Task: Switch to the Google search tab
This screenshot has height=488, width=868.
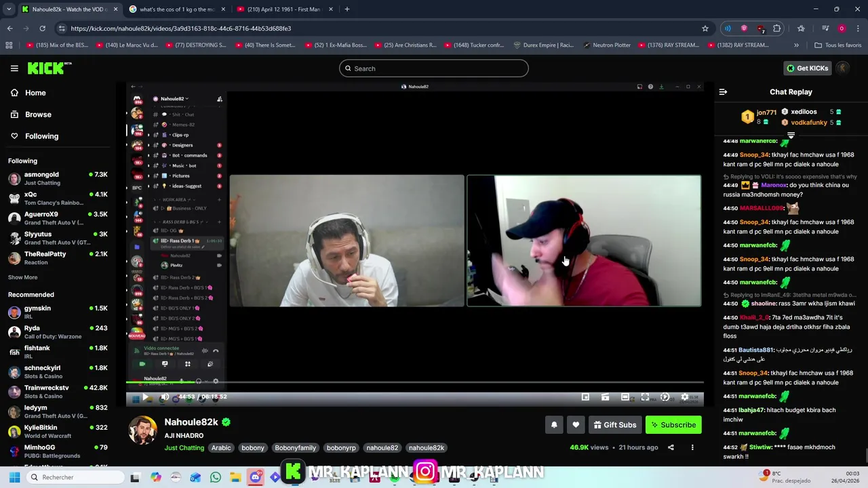Action: pyautogui.click(x=176, y=9)
